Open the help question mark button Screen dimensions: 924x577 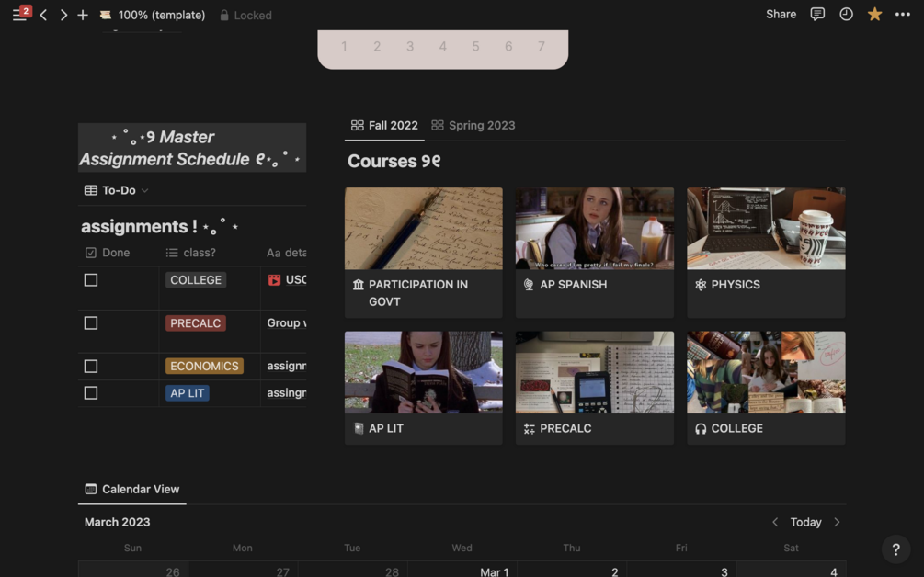coord(895,549)
